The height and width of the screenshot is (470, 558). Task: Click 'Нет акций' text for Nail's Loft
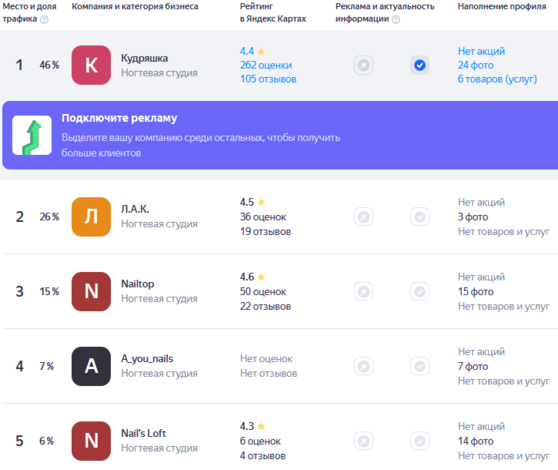481,426
